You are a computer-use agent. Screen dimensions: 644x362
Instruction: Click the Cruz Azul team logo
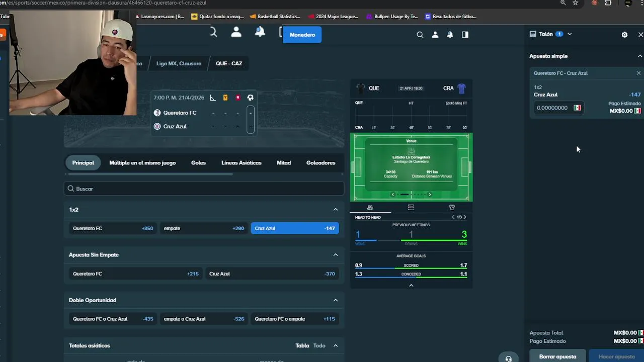[157, 126]
